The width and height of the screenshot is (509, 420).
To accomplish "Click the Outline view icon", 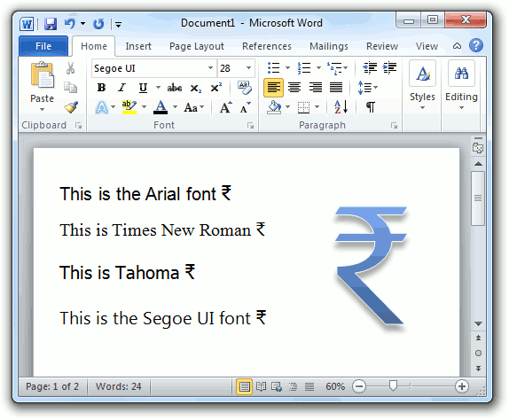I will (x=293, y=386).
